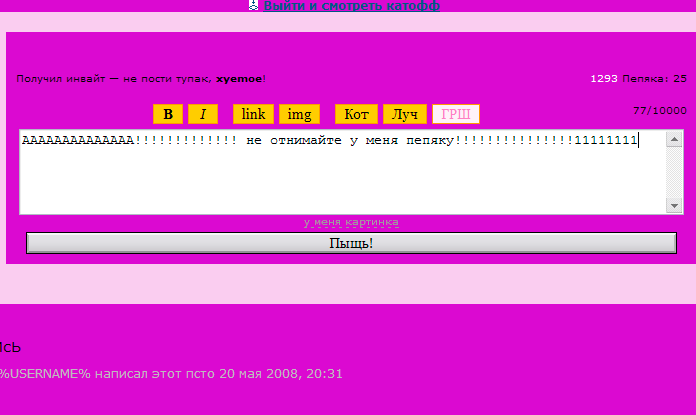Click the %USERNAME% написал этот псто line

point(171,374)
